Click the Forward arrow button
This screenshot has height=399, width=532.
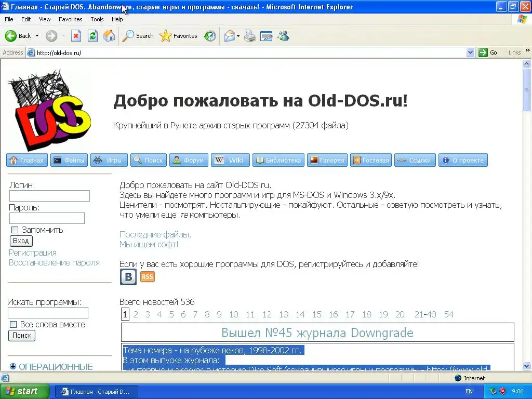[x=51, y=36]
